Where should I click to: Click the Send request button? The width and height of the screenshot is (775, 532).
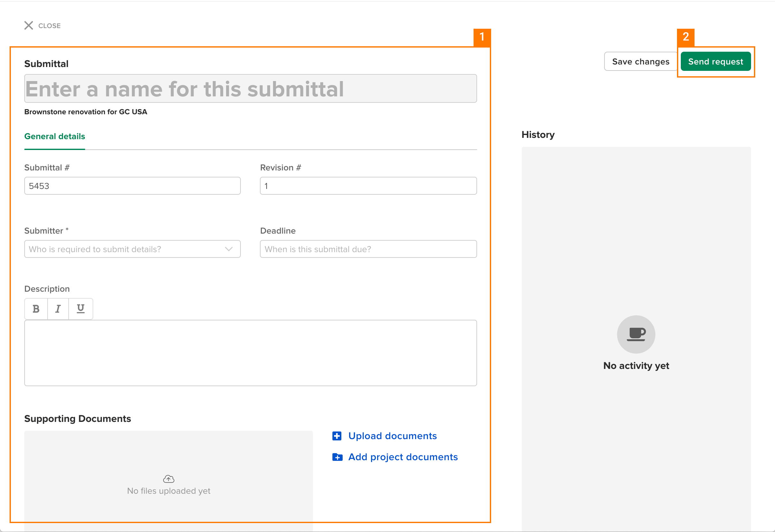point(716,62)
